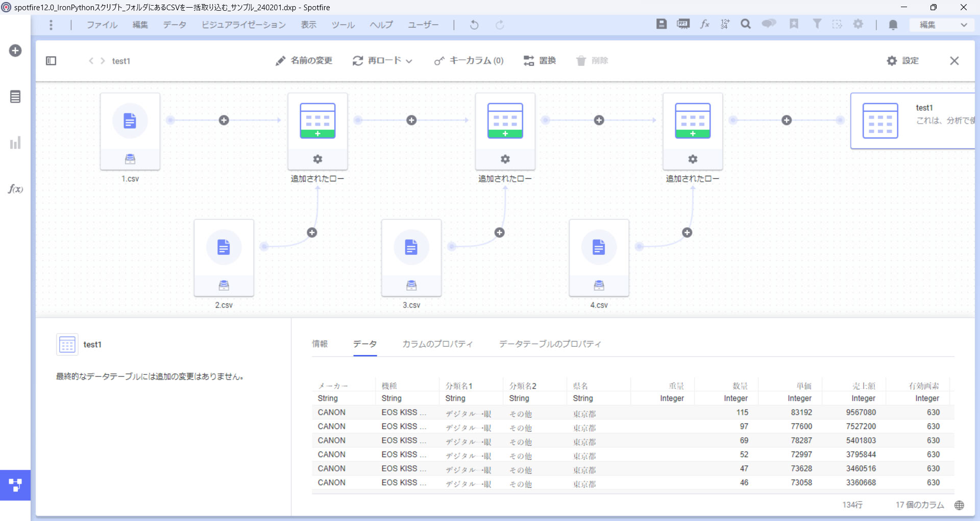980x521 pixels.
Task: Select the 2.csv source node
Action: (x=224, y=258)
